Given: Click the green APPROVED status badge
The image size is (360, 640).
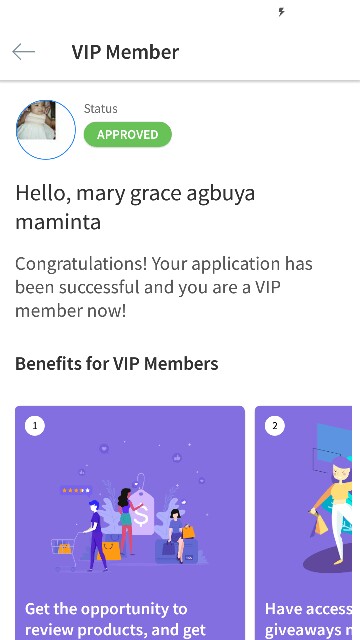Looking at the screenshot, I should [x=128, y=134].
